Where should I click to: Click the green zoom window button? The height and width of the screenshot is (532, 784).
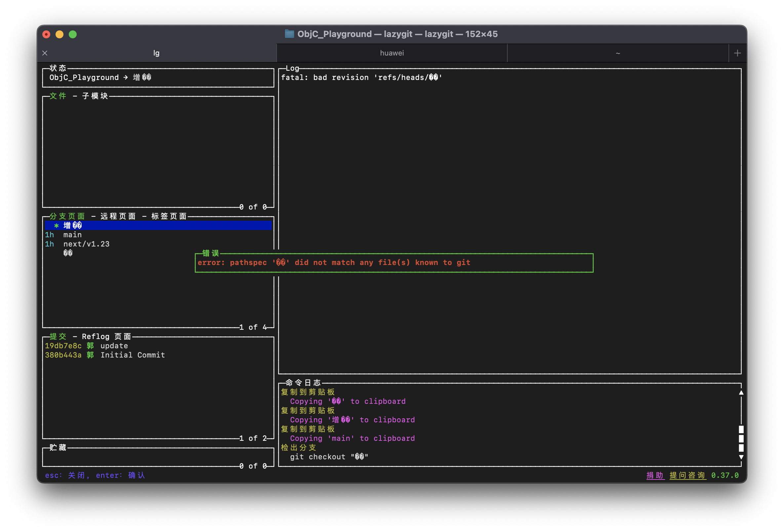coord(72,34)
